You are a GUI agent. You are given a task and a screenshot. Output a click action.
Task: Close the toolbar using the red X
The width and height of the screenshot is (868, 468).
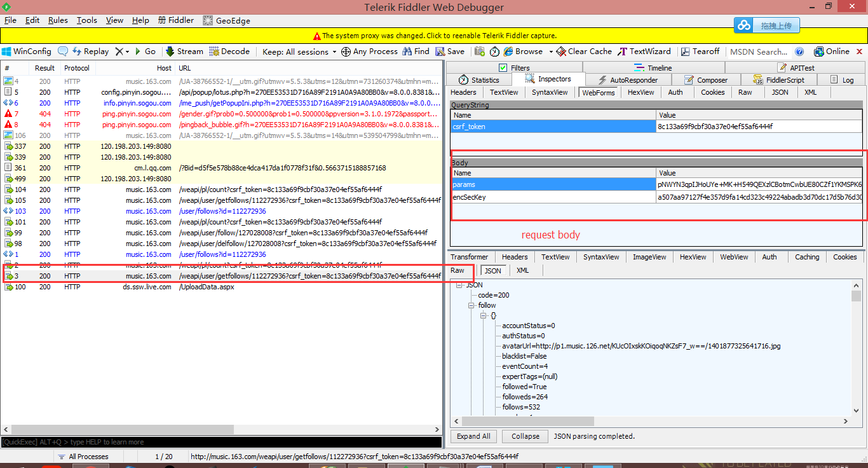point(860,52)
